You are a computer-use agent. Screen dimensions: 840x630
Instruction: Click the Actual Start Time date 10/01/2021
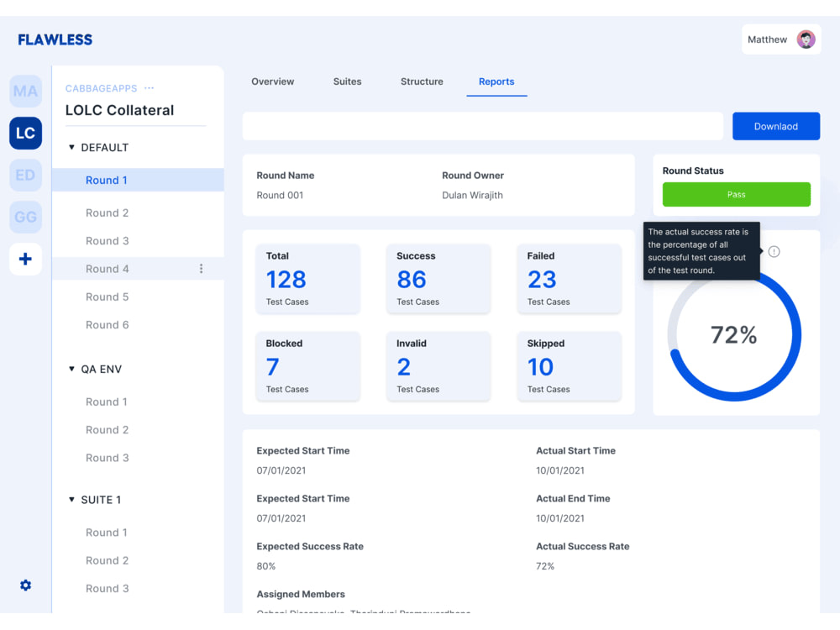(559, 470)
